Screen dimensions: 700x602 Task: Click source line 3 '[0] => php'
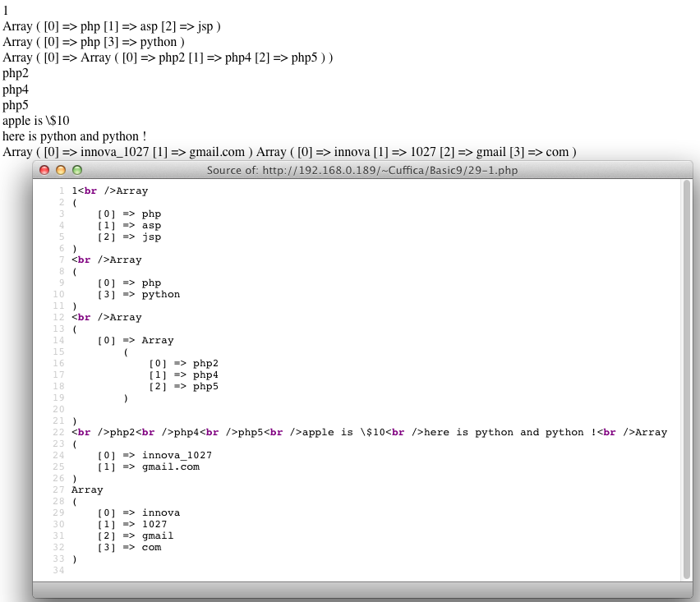pos(130,214)
